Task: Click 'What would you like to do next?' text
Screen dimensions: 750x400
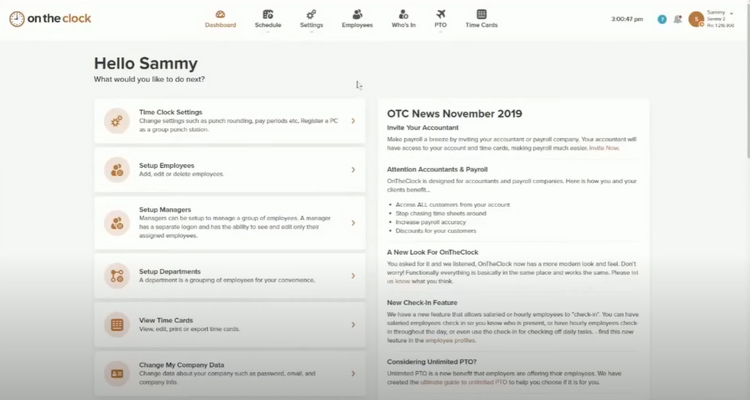Action: coord(149,79)
